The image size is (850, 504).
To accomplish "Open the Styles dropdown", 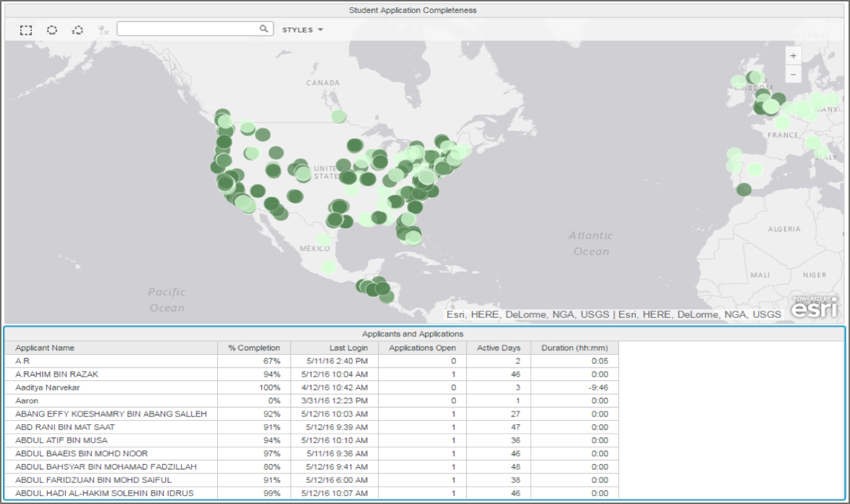I will (302, 30).
